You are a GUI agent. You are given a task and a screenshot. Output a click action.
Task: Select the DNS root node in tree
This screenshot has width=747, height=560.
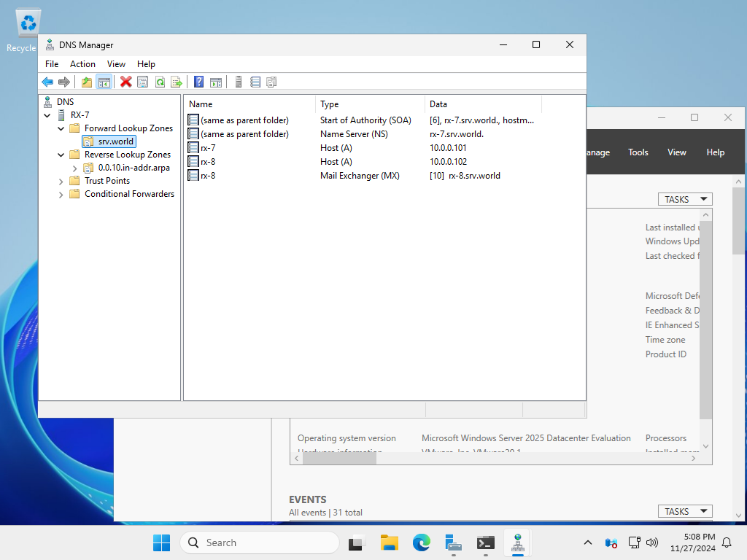click(x=65, y=102)
